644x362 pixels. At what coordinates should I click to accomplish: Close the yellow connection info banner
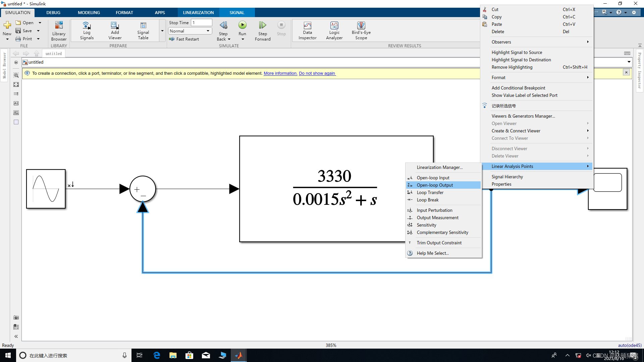[626, 72]
